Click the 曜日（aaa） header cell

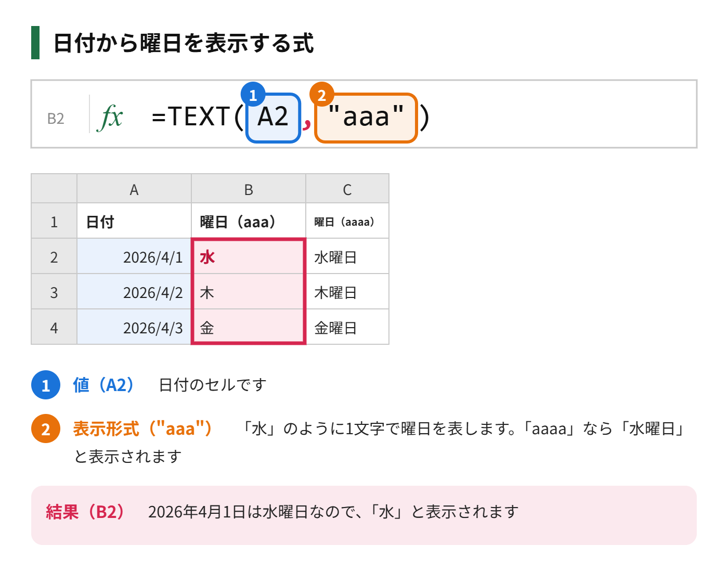pos(249,221)
